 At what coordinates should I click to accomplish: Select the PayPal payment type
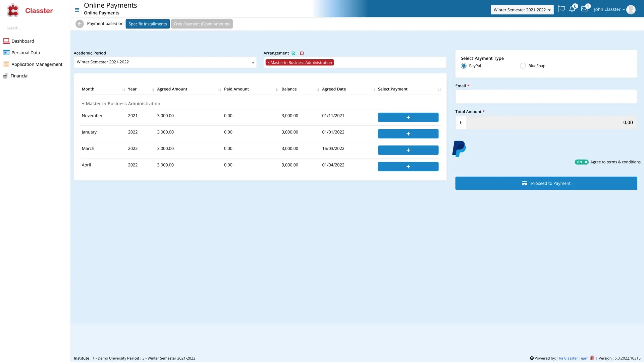464,66
